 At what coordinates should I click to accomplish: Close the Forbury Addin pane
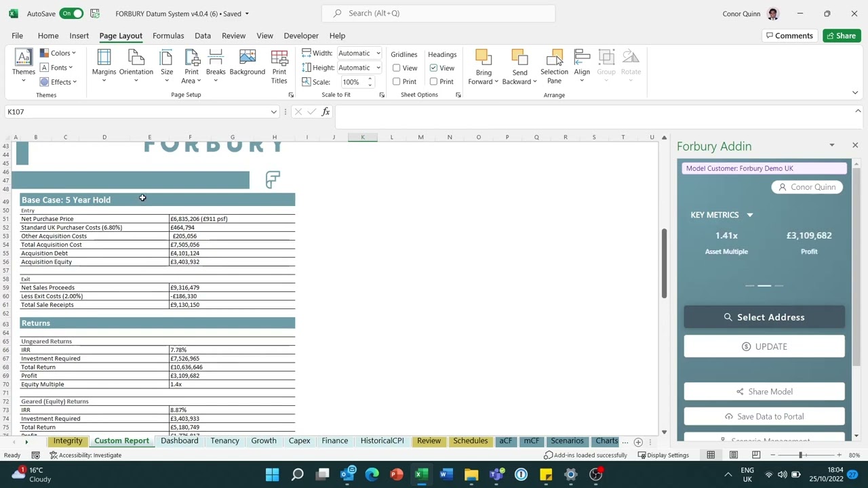(854, 145)
